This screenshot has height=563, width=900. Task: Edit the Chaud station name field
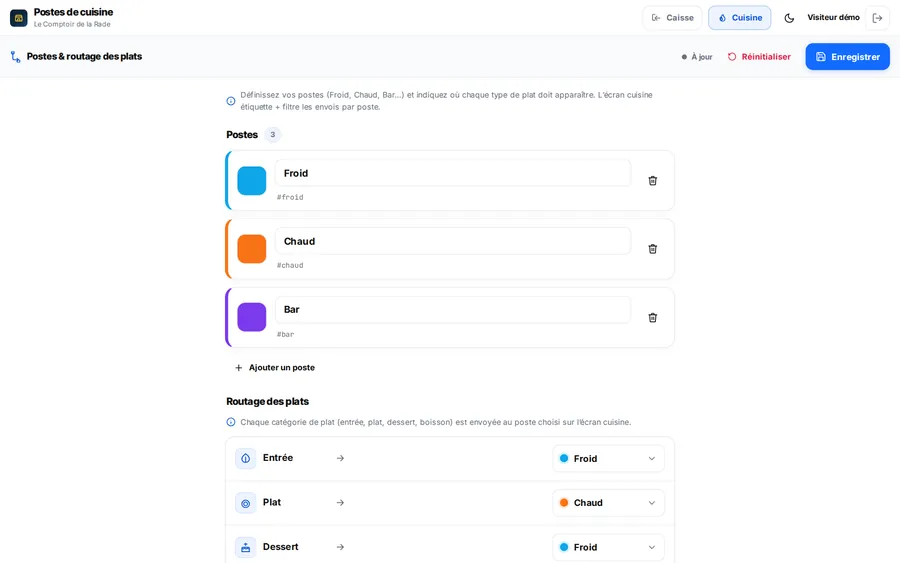click(453, 242)
